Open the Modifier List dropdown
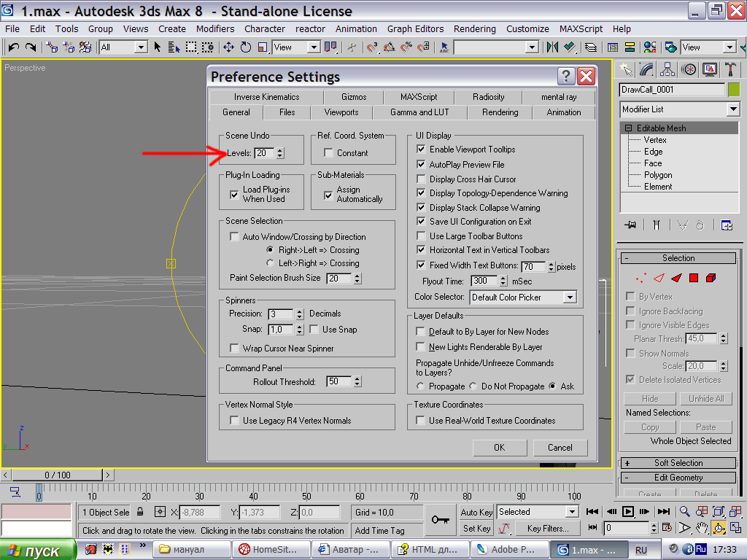This screenshot has height=560, width=747. pos(733,109)
